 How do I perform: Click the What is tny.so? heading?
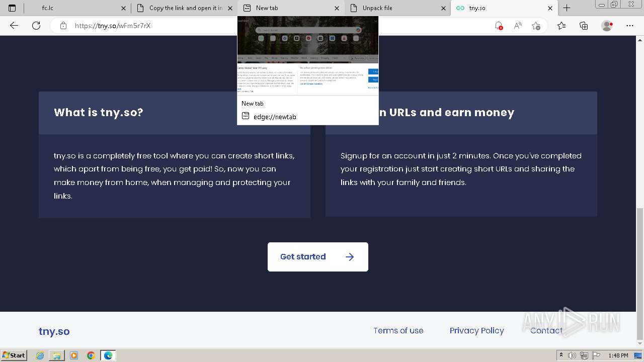click(99, 113)
